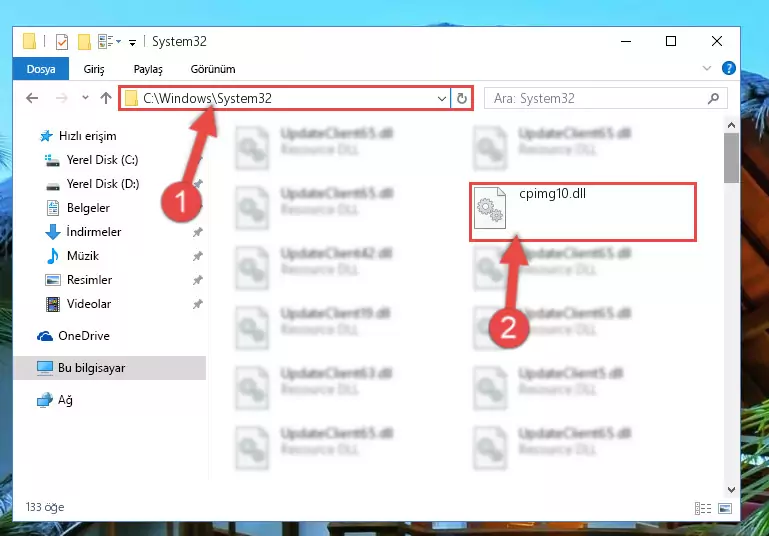The height and width of the screenshot is (536, 769).
Task: Click the view layout icon in title bar
Action: [x=106, y=42]
